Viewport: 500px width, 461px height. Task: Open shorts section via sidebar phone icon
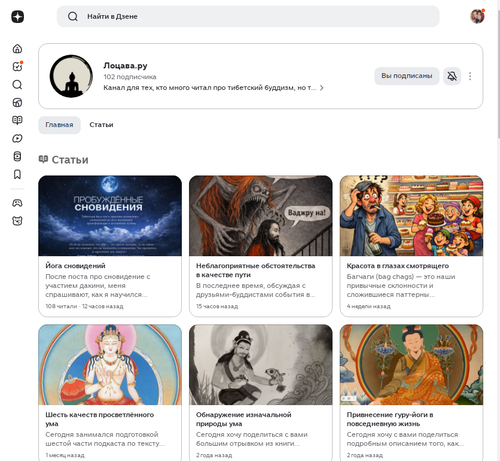pos(17,156)
